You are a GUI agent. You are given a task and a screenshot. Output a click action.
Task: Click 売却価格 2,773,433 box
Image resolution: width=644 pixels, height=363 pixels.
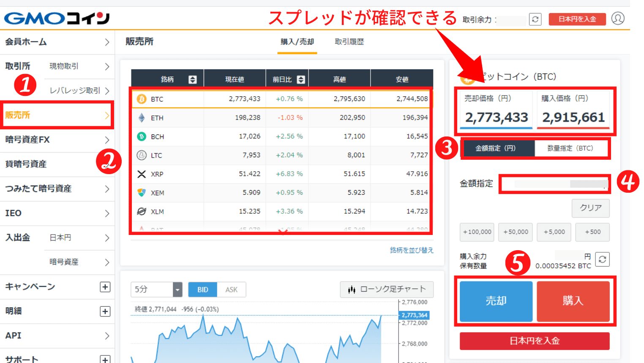point(496,110)
